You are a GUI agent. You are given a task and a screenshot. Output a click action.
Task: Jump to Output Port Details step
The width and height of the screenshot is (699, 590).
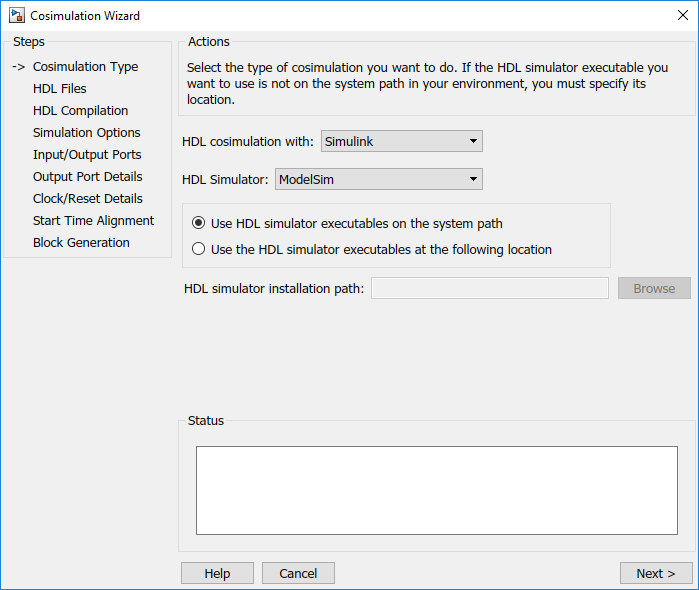click(87, 177)
